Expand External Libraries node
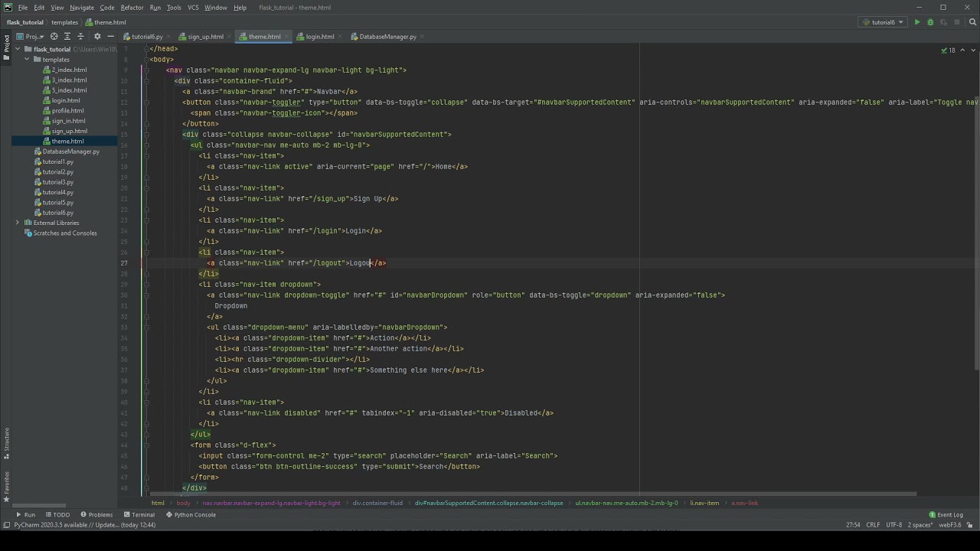980x551 pixels. [x=18, y=223]
